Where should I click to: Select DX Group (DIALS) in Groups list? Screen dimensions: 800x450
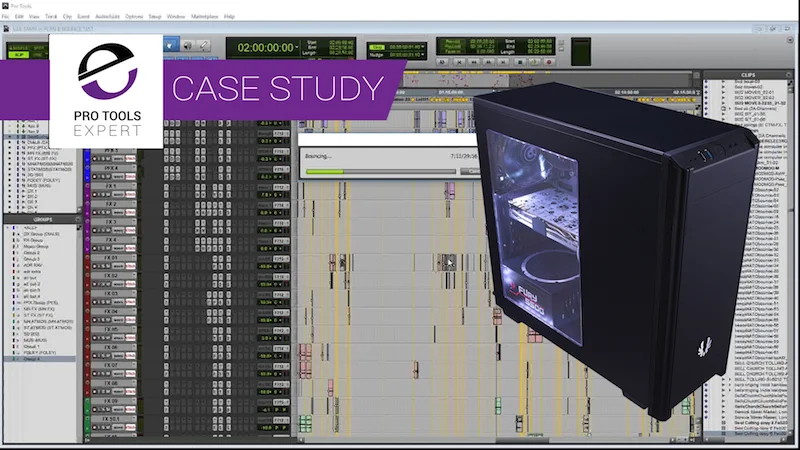pyautogui.click(x=41, y=234)
